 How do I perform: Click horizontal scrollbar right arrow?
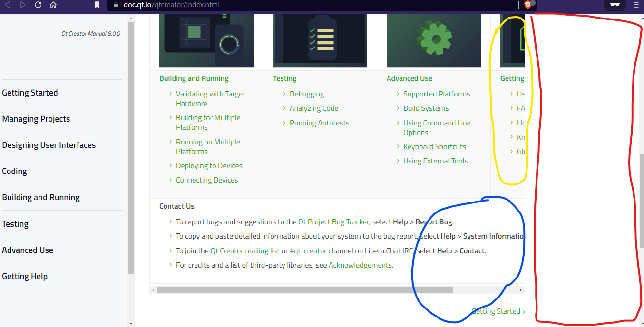(521, 290)
